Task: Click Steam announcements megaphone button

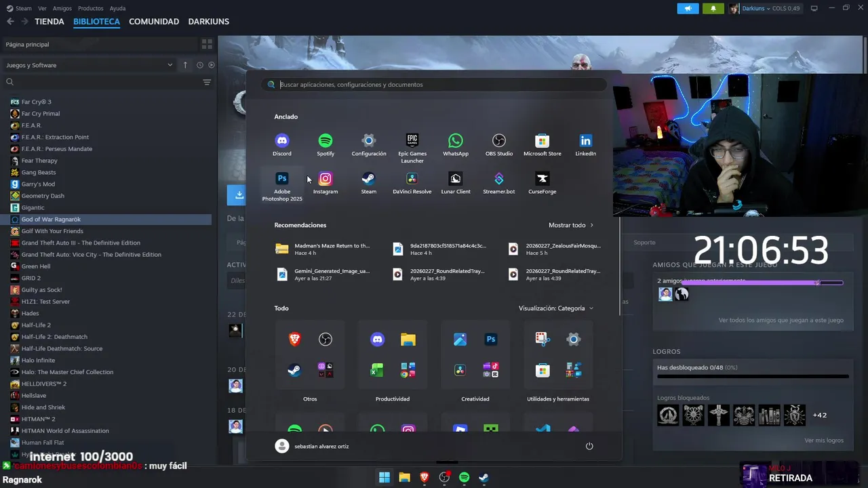Action: [688, 8]
